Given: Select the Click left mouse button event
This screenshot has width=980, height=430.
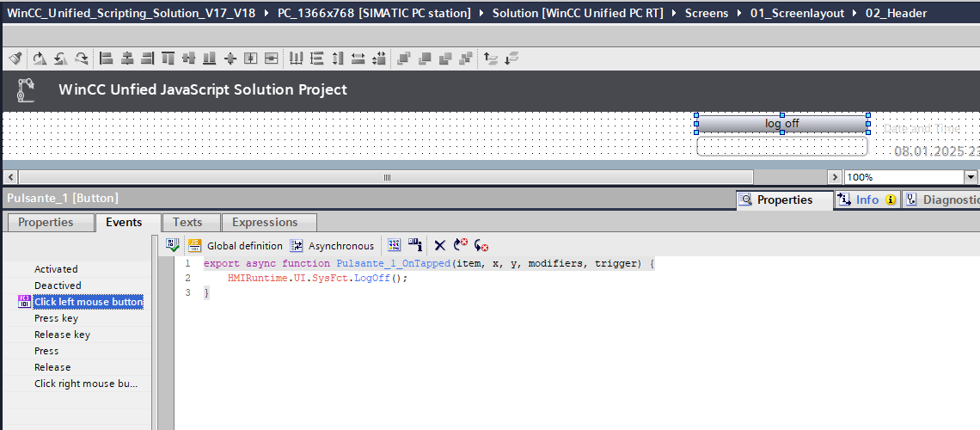Looking at the screenshot, I should click(x=89, y=302).
